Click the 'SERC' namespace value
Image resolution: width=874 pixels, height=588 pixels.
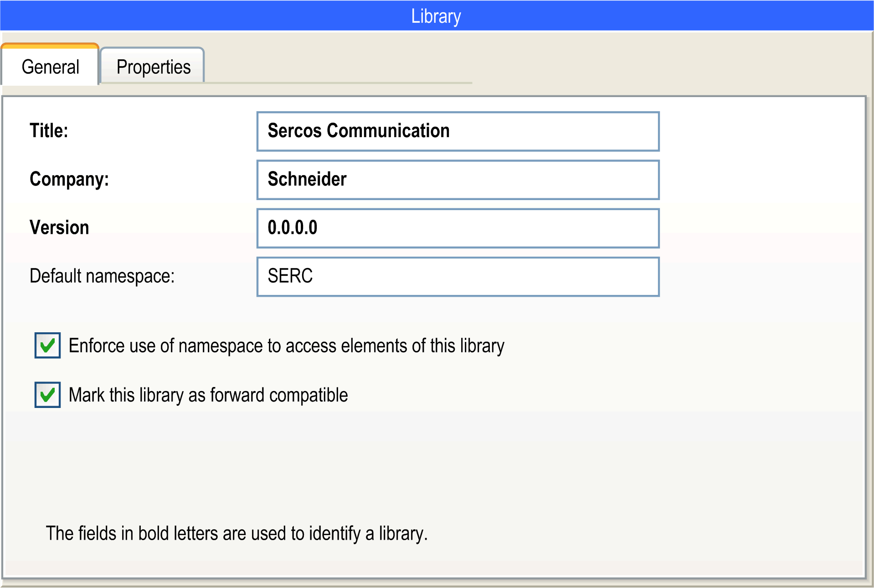(290, 276)
